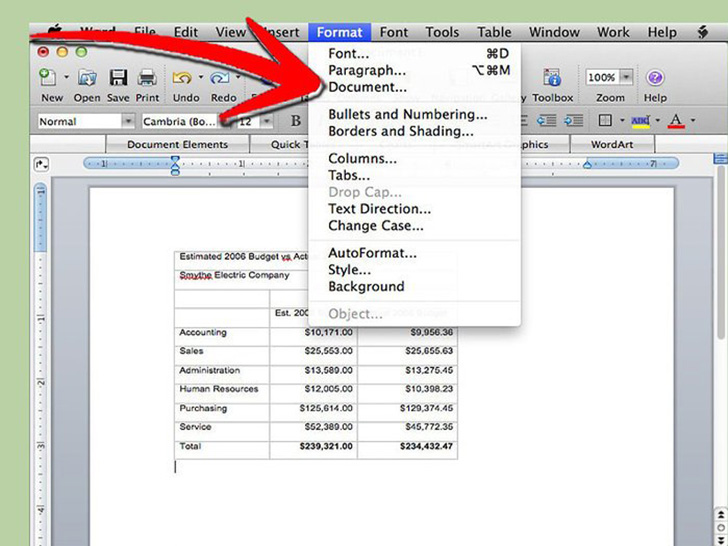This screenshot has height=546, width=728.
Task: Click the Borders icon in formatting bar
Action: click(x=605, y=121)
